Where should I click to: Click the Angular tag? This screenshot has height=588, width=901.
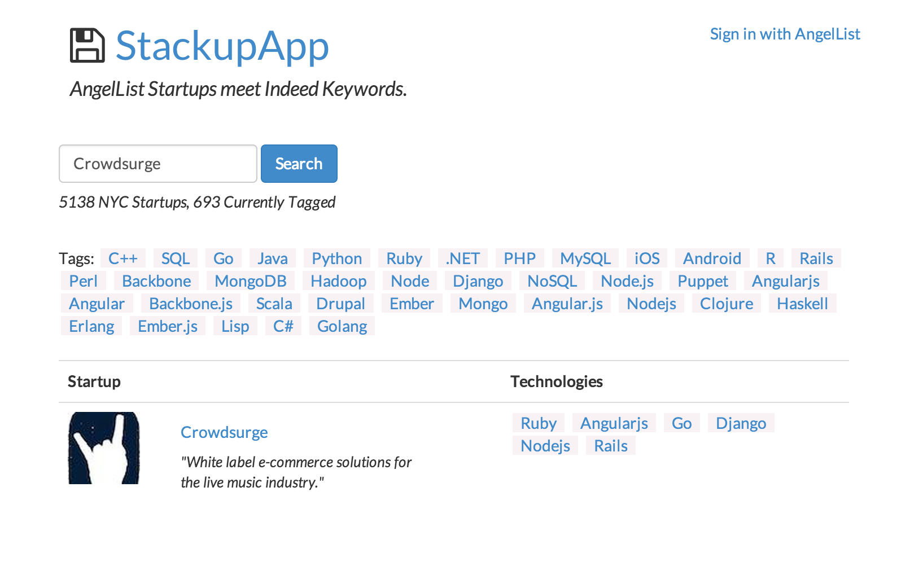click(97, 304)
